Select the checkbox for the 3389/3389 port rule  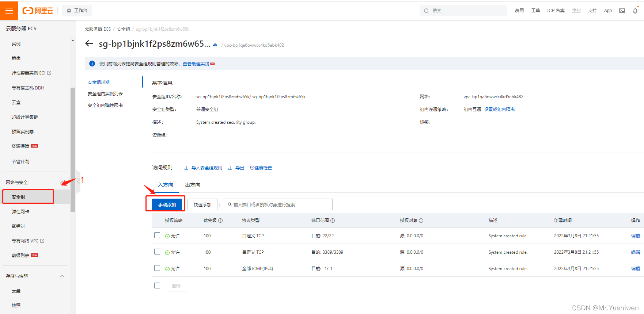coord(157,252)
